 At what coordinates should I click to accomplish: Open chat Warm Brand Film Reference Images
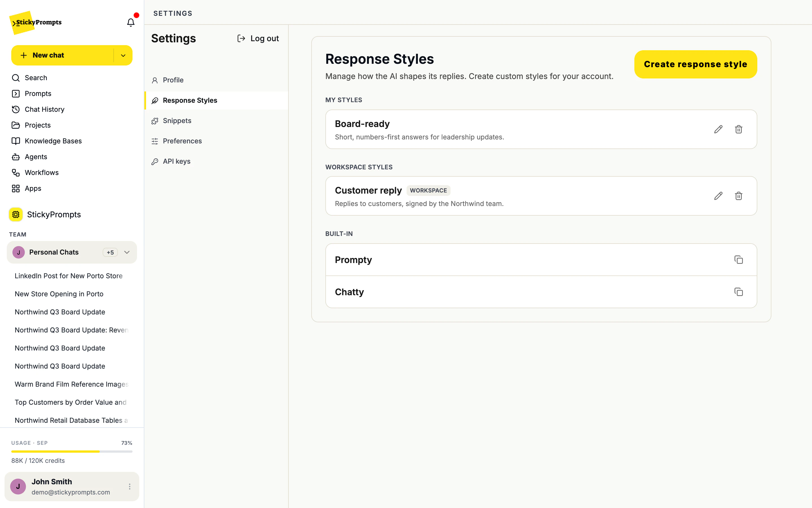click(71, 384)
